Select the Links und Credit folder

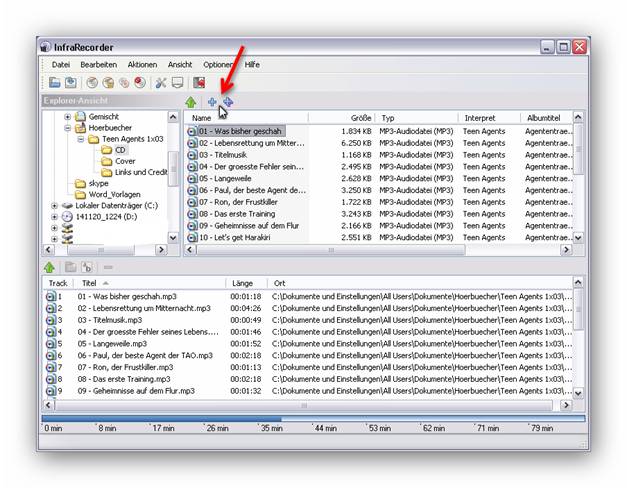tap(141, 172)
